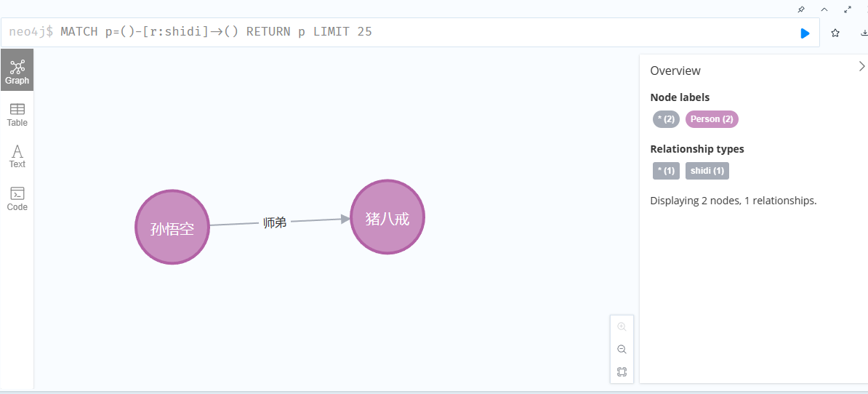Save query to favorites with star icon

tap(835, 33)
